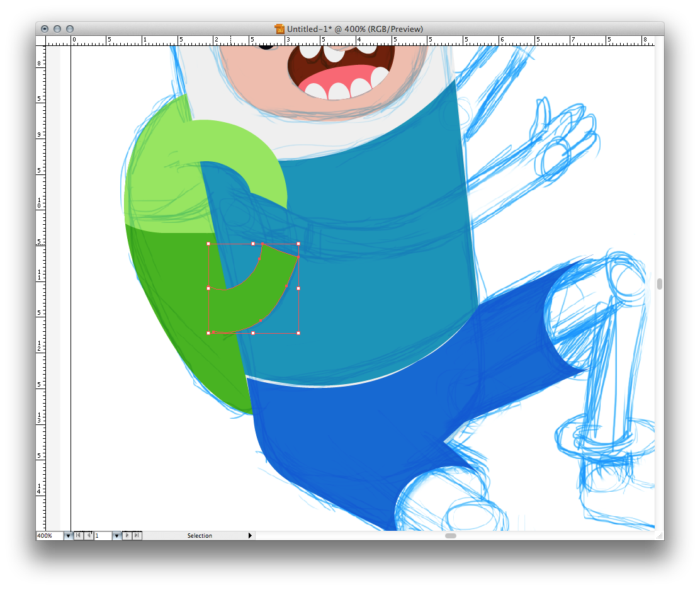Open the artboard number dropdown
The width and height of the screenshot is (700, 590).
coord(116,536)
